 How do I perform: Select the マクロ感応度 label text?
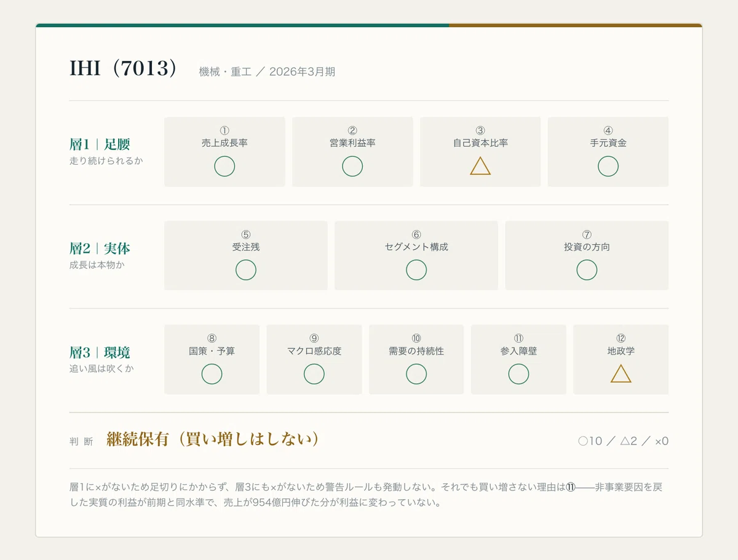[x=314, y=351]
